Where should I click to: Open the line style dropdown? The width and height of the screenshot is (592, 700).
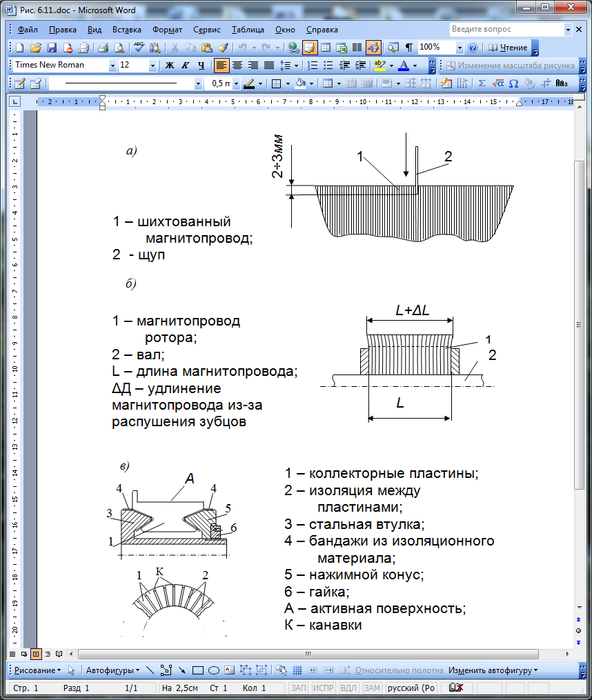pyautogui.click(x=198, y=83)
